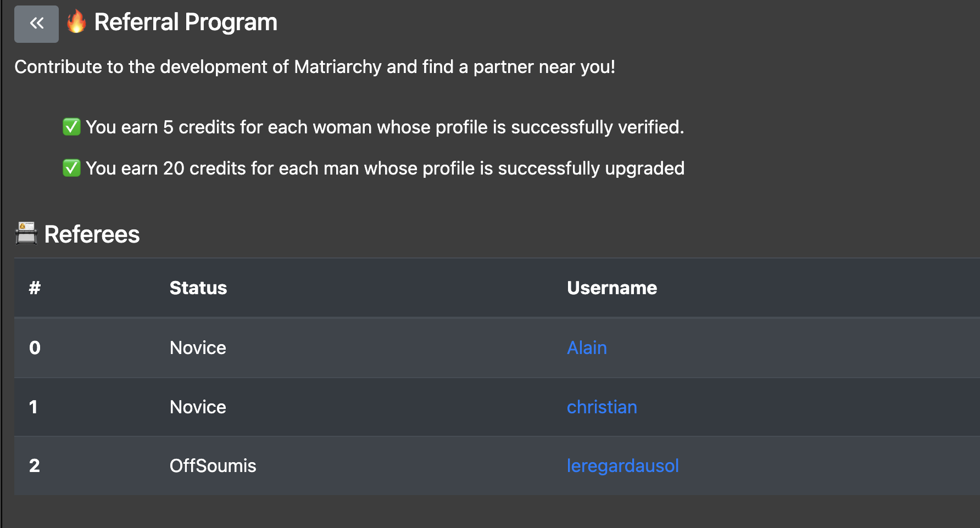Click the text about earning 20 credits
The width and height of the screenshot is (980, 528).
click(385, 168)
